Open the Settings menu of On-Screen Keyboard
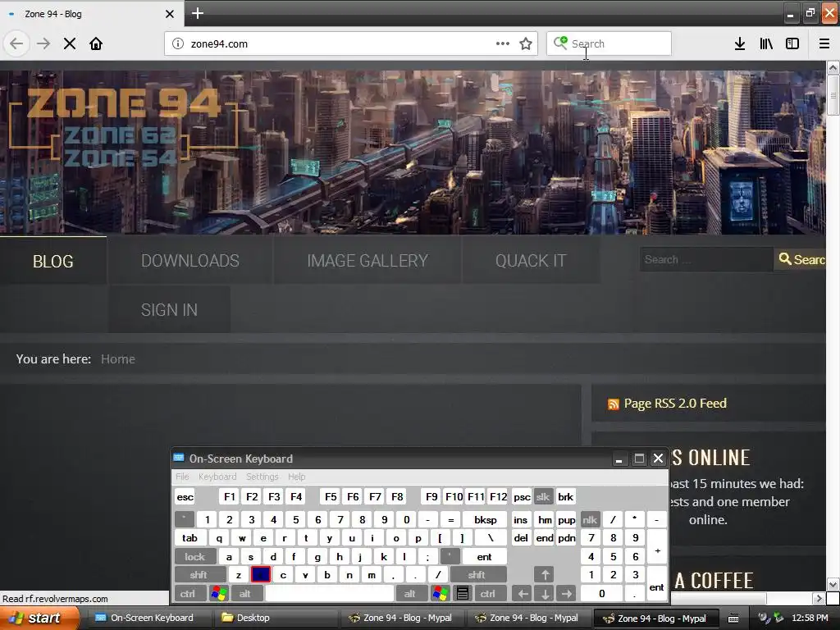Screen dimensions: 840x630 262,477
